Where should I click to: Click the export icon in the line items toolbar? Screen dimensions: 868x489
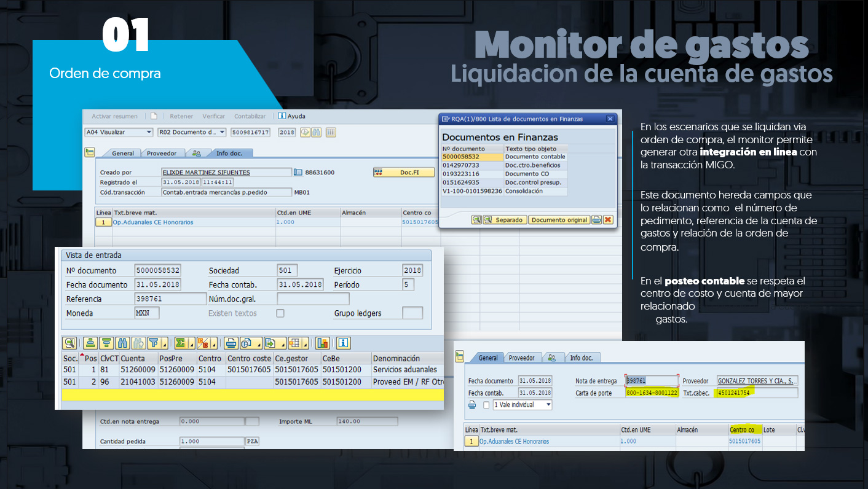(x=270, y=343)
